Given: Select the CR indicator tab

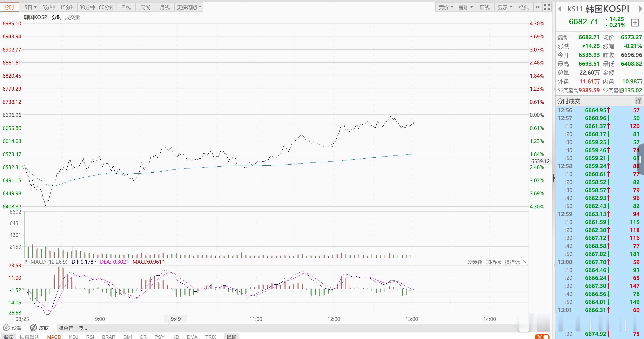Looking at the screenshot, I should [143, 337].
